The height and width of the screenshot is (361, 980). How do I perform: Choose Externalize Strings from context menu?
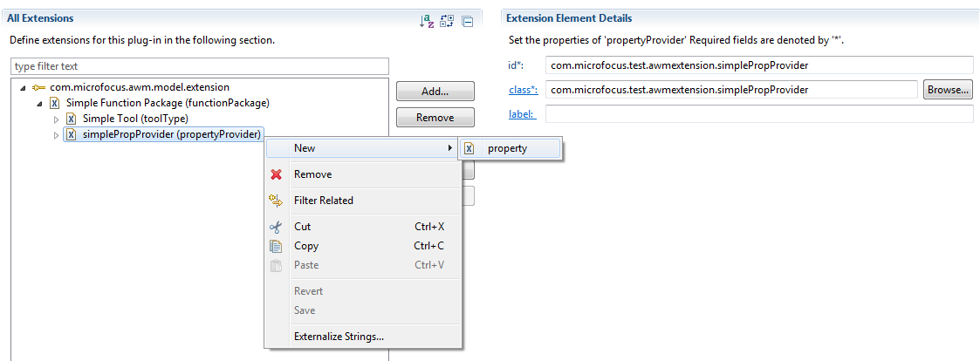[x=339, y=337]
